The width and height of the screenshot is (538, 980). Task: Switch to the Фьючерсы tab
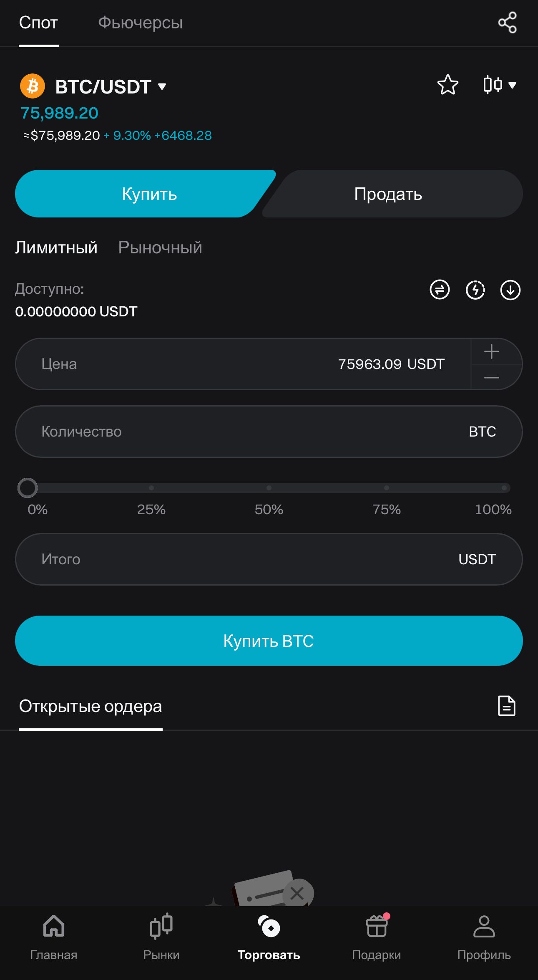click(140, 23)
